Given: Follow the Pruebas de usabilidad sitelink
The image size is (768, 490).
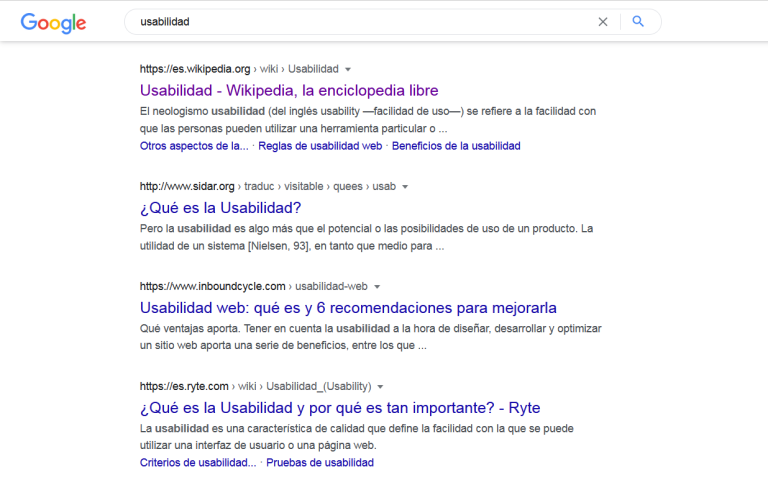Looking at the screenshot, I should pos(320,463).
